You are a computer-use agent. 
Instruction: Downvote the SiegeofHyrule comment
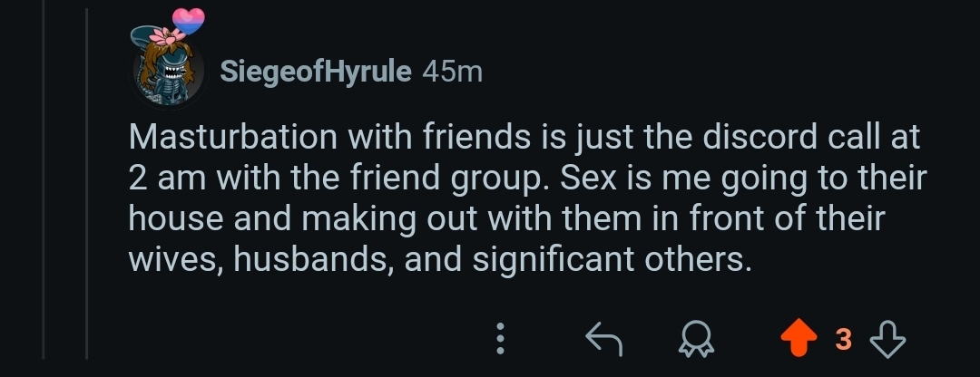coord(887,339)
